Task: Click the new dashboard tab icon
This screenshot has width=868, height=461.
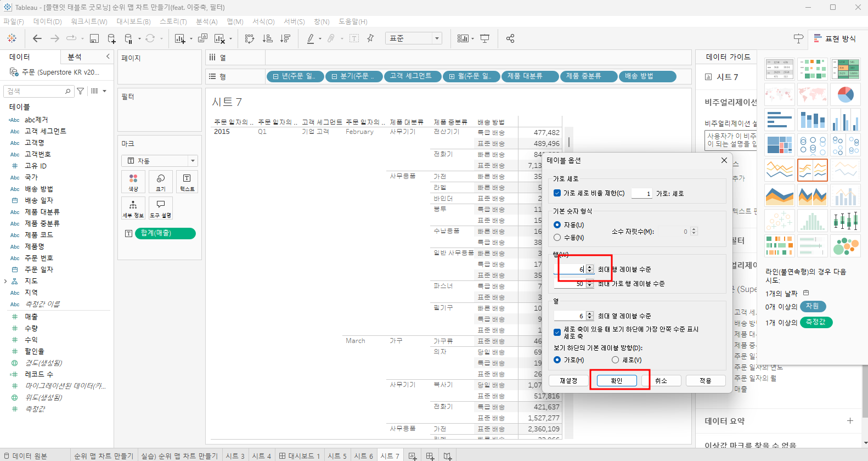Action: 430,456
